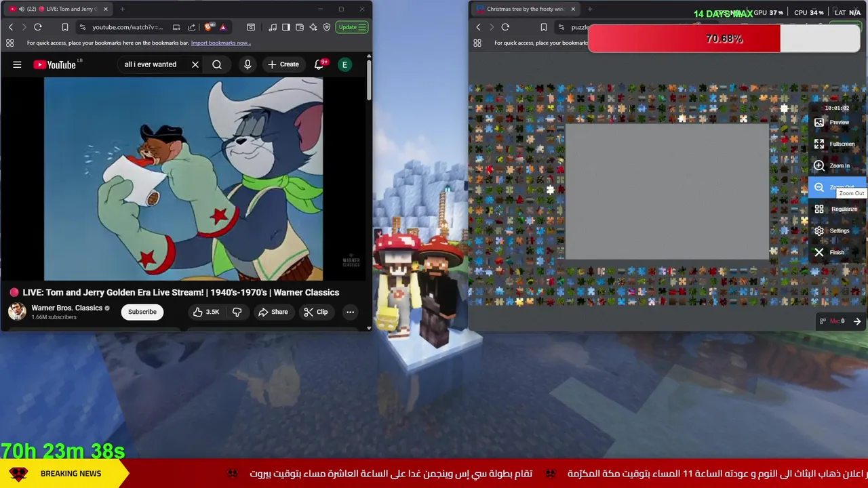Click the Warner Bros. Classics channel avatar
Image resolution: width=868 pixels, height=488 pixels.
[x=17, y=312]
